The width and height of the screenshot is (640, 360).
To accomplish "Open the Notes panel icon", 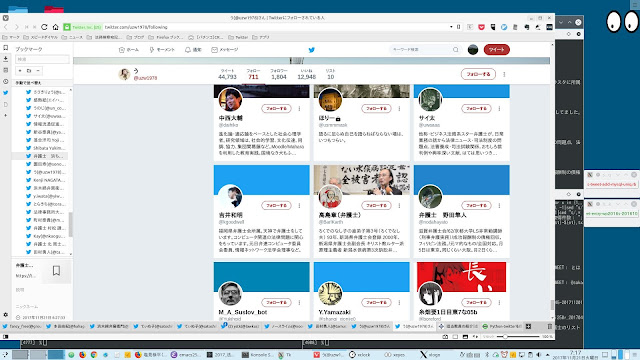I will click(5, 70).
